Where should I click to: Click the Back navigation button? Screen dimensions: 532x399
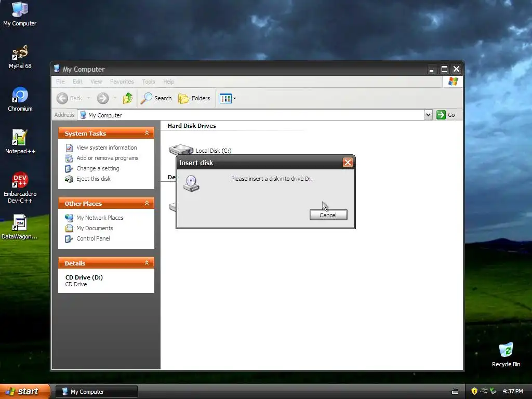click(70, 98)
